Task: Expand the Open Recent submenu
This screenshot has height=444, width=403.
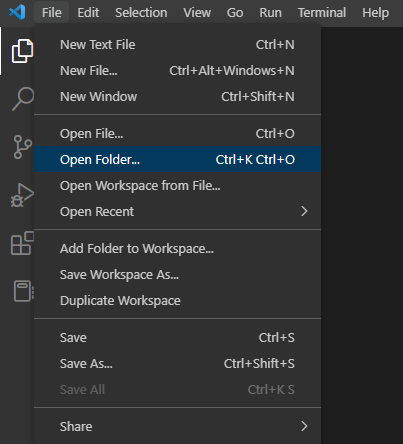Action: [177, 212]
